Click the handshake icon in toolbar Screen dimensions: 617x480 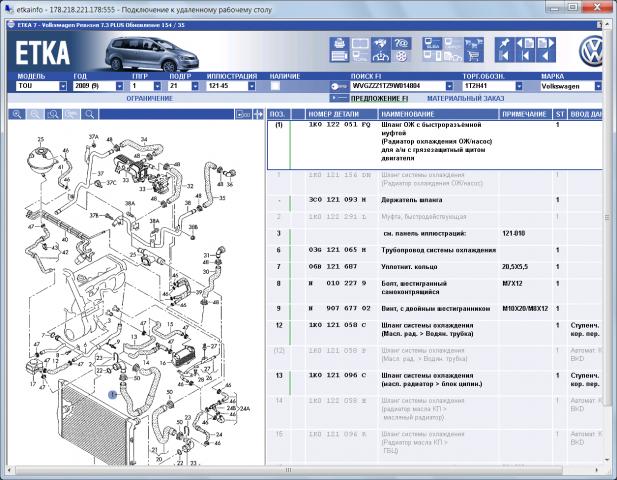click(x=381, y=43)
